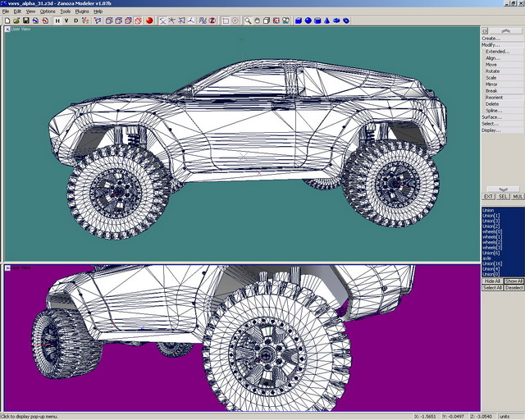
Task: Open the Options menu
Action: [48, 11]
